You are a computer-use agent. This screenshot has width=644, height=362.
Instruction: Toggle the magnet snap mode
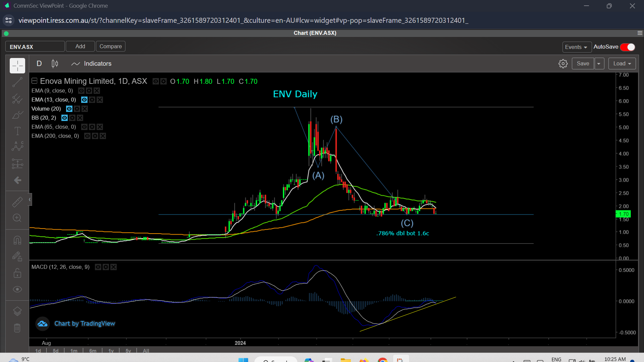17,240
